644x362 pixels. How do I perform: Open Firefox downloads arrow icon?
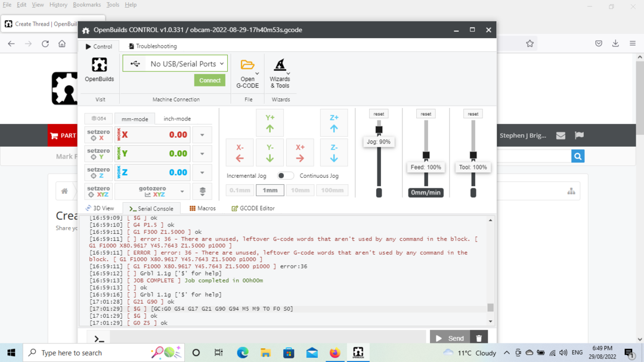pyautogui.click(x=615, y=44)
